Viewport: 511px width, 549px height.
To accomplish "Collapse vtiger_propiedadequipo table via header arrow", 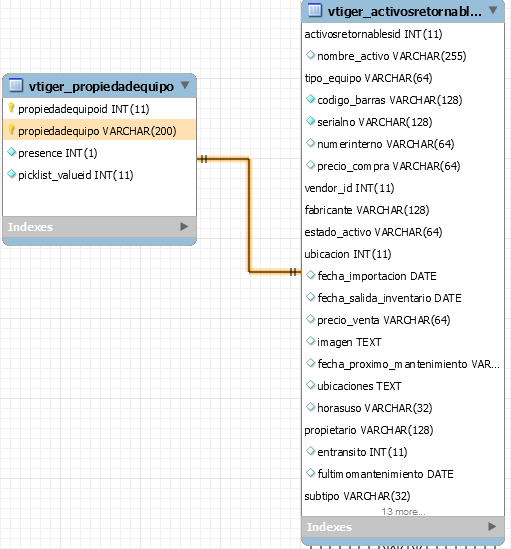I will pyautogui.click(x=185, y=85).
